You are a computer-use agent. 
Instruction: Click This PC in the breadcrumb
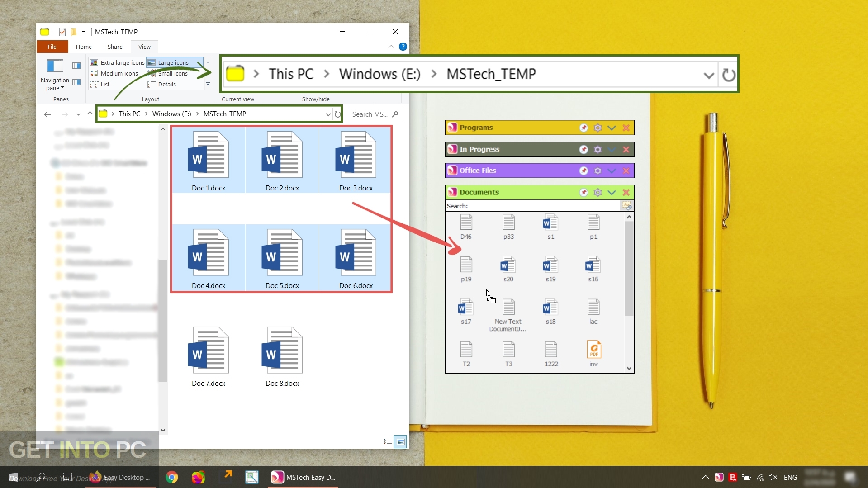click(x=130, y=114)
